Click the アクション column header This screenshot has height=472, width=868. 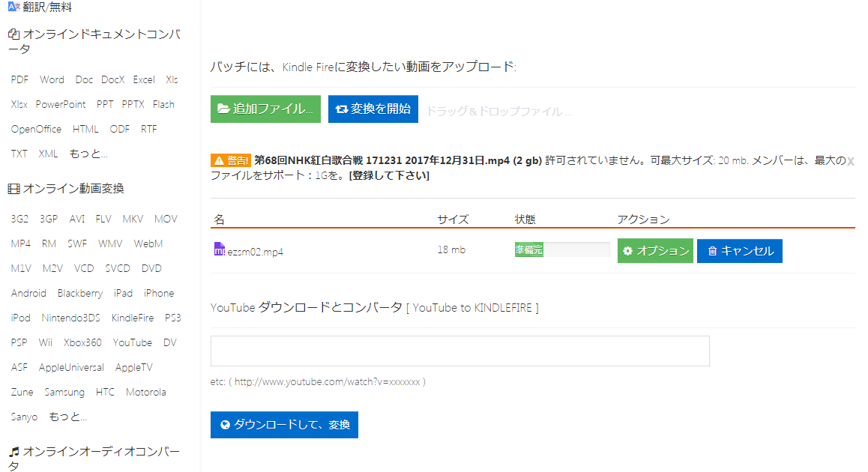tap(643, 220)
